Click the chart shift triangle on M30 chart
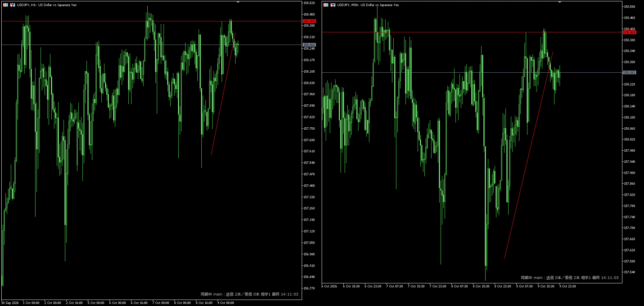This screenshot has width=644, height=306. click(560, 2)
